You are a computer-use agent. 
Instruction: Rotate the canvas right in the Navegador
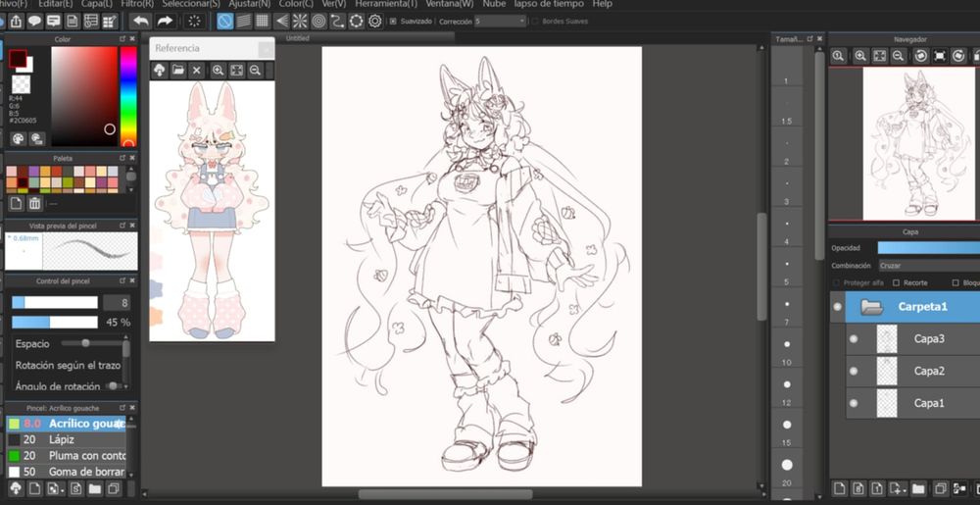click(x=958, y=56)
